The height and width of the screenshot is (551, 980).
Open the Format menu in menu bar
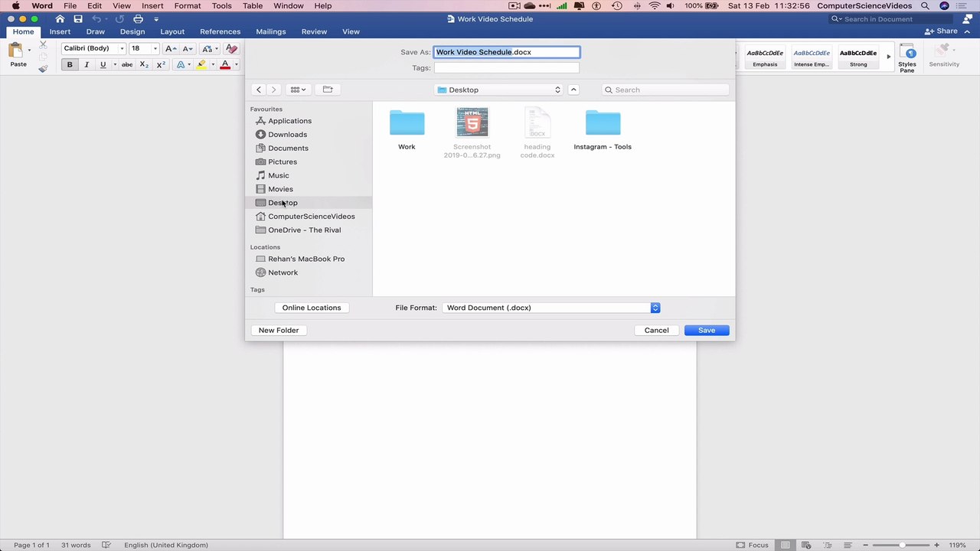(x=188, y=6)
